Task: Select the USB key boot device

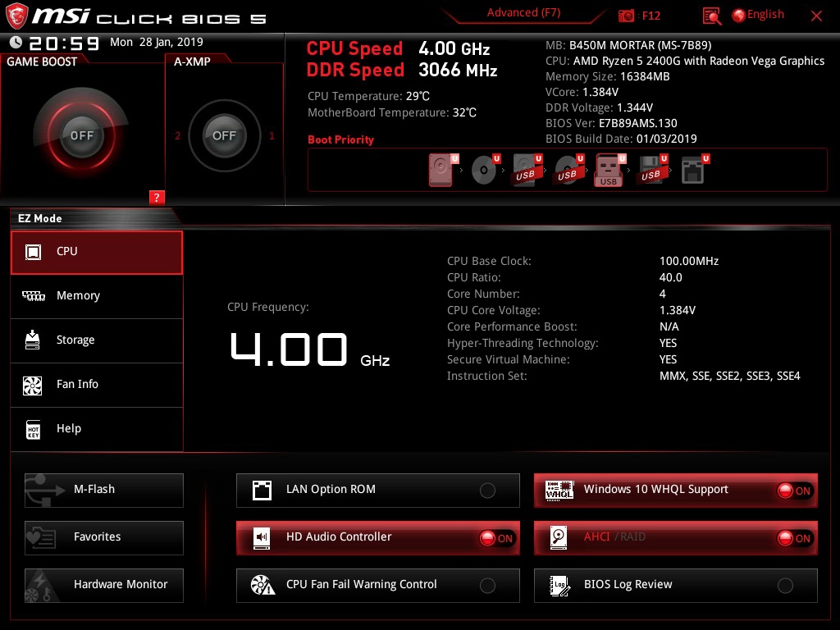Action: (609, 171)
